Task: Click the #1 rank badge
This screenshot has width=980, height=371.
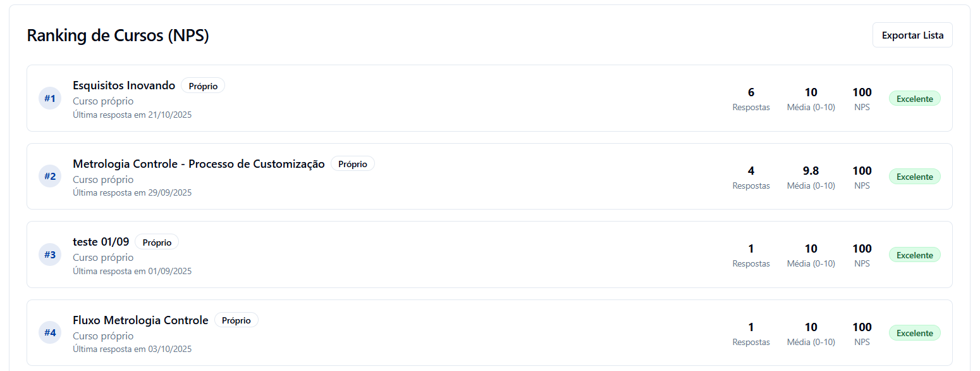Action: pyautogui.click(x=50, y=98)
